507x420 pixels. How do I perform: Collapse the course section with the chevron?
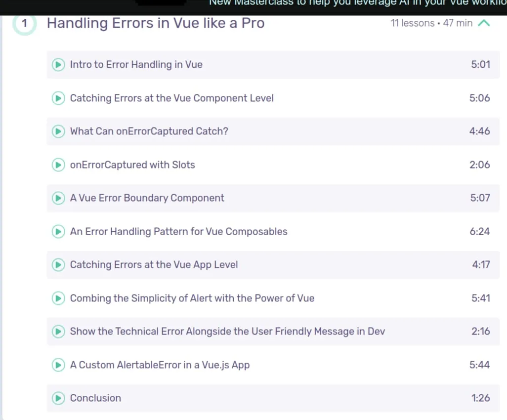coord(484,23)
